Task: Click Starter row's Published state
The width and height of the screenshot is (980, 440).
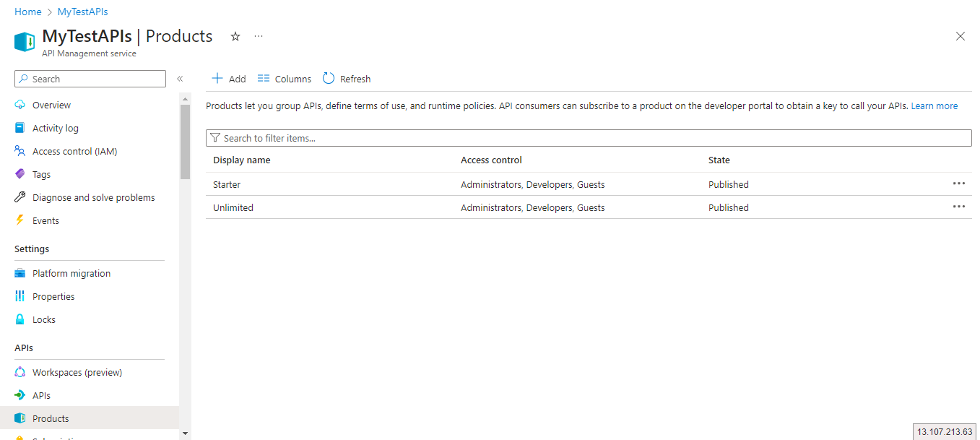Action: (x=729, y=184)
